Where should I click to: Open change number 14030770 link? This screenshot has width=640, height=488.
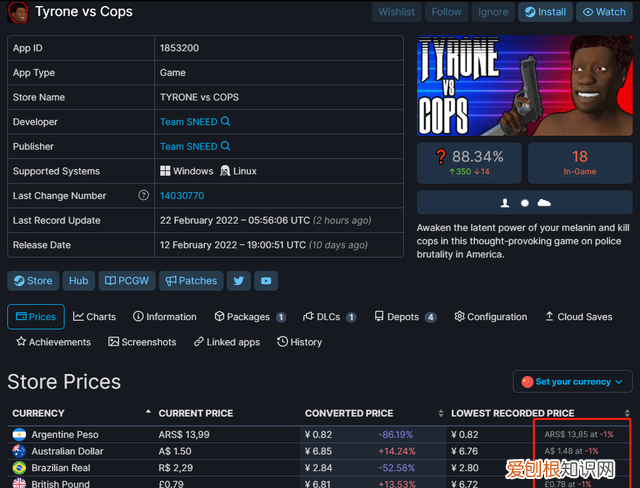pyautogui.click(x=182, y=196)
